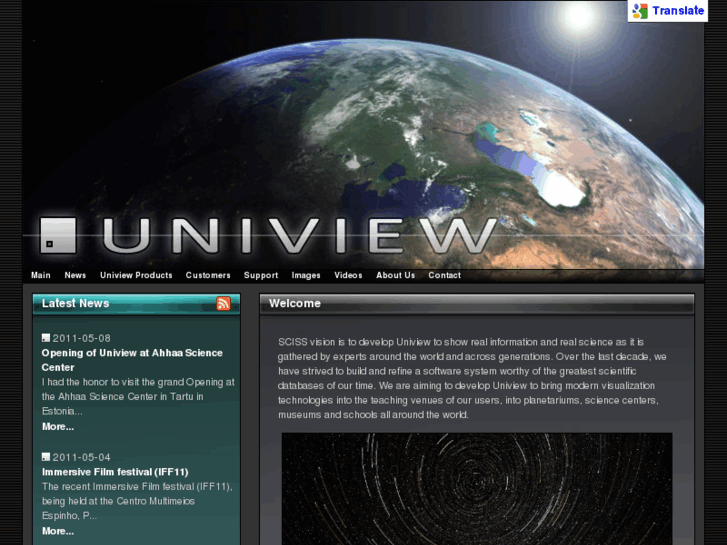Click the star trails image in Welcome section
This screenshot has height=545, width=727.
(x=477, y=488)
